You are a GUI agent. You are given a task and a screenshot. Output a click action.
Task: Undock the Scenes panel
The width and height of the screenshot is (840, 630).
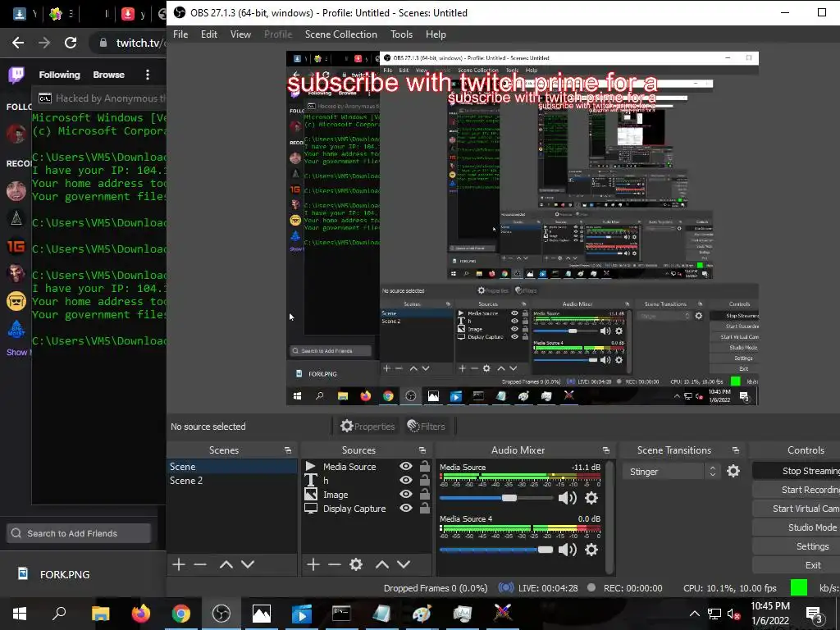click(x=288, y=450)
